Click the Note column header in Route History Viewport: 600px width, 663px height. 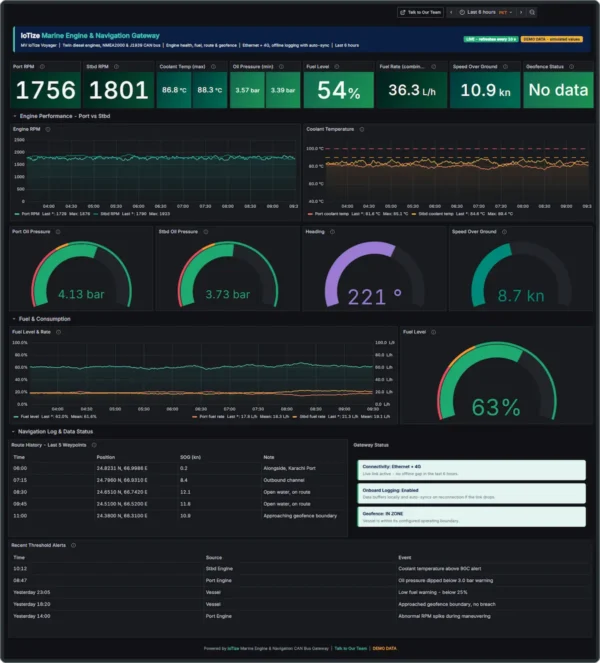(x=269, y=457)
